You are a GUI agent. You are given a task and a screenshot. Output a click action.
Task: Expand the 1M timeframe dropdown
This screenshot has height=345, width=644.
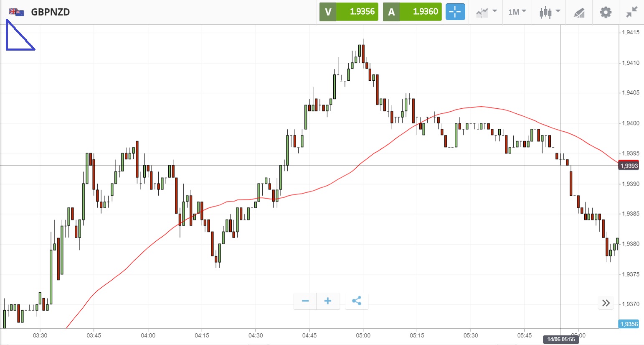tap(517, 12)
